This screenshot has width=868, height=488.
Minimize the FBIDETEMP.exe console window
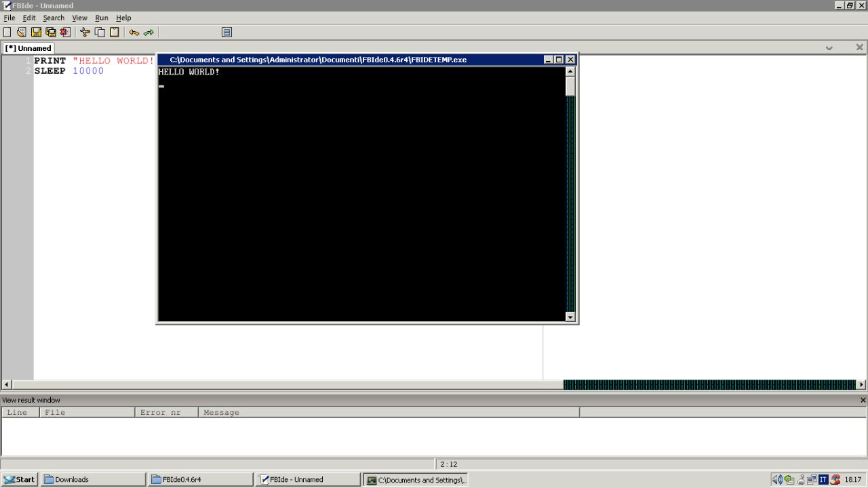tap(548, 60)
